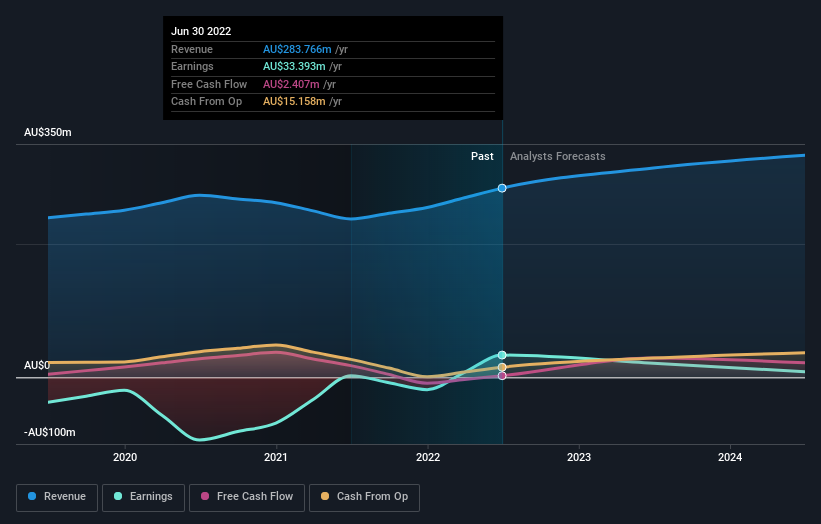
Task: Toggle the Earnings legend button
Action: [x=143, y=497]
